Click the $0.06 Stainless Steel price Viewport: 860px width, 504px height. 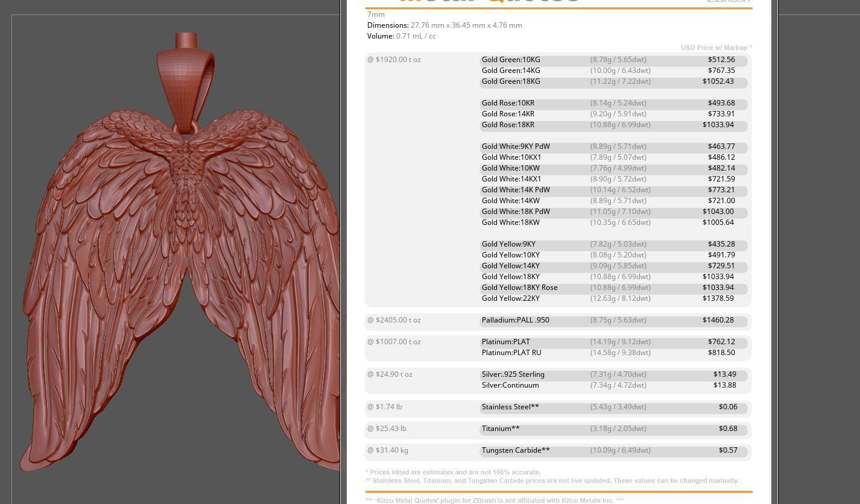728,407
